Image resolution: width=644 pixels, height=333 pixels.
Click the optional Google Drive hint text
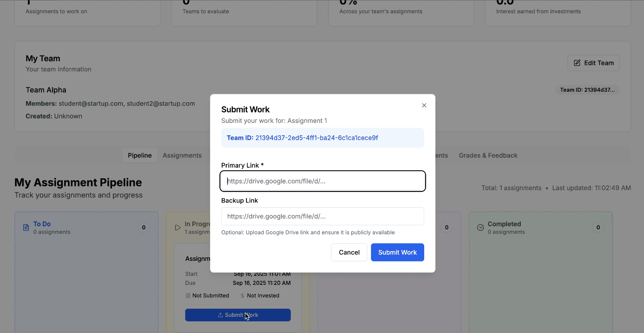point(308,232)
